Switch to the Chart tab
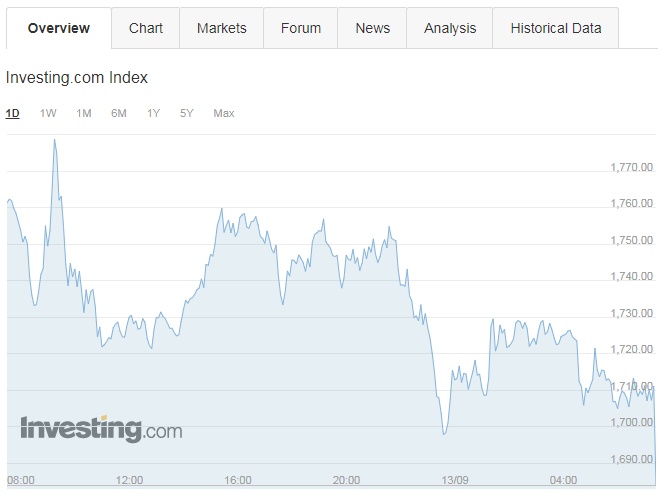The image size is (662, 498). pyautogui.click(x=146, y=28)
